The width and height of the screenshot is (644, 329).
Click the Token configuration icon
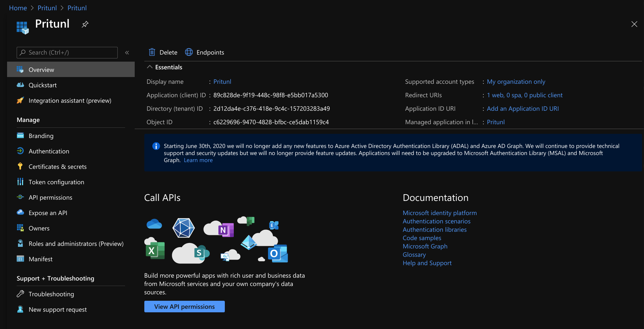coord(20,182)
